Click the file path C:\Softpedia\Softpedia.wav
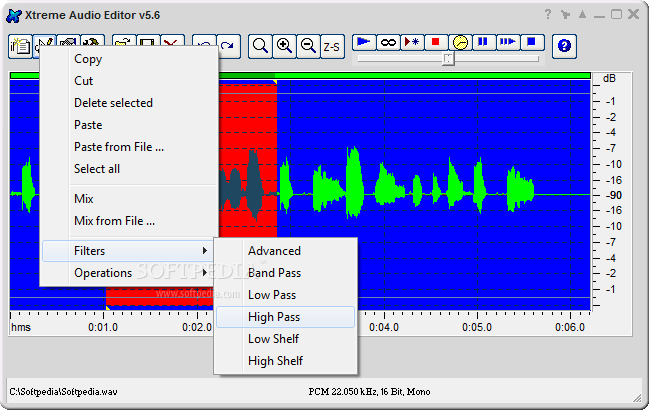This screenshot has width=649, height=410. tap(63, 391)
